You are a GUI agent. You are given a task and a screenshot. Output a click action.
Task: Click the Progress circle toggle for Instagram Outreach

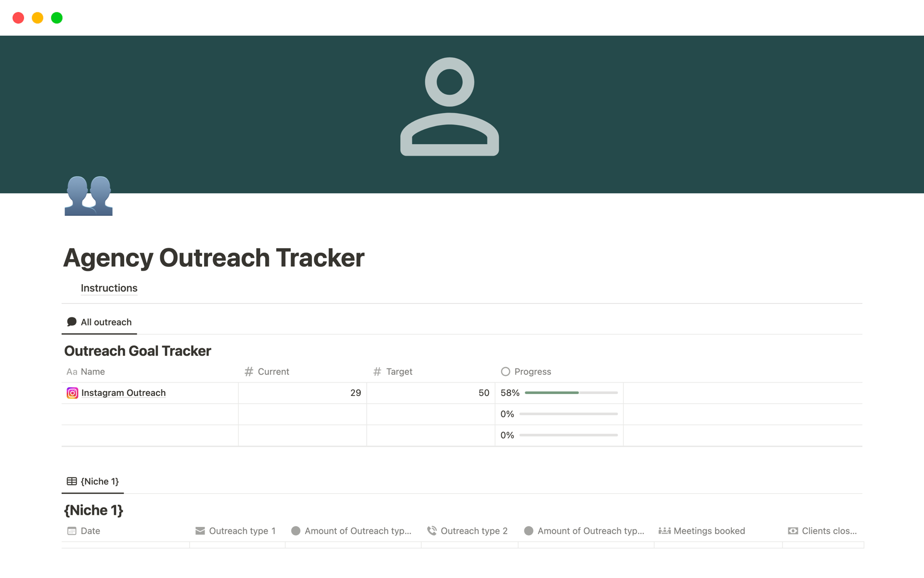pos(506,371)
